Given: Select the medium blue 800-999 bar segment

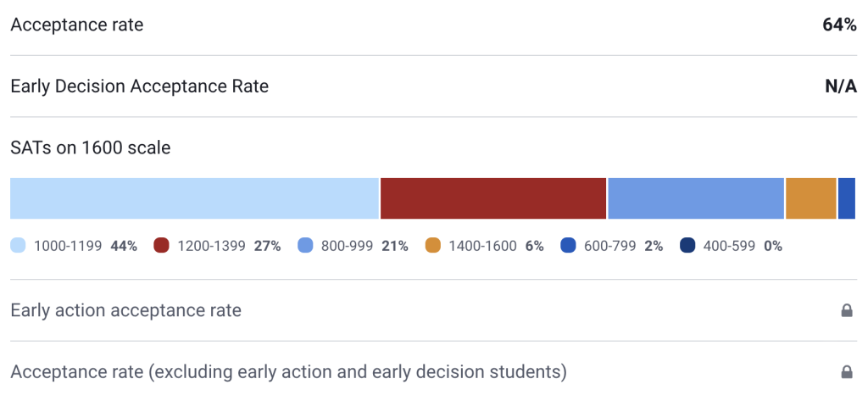Looking at the screenshot, I should click(696, 199).
